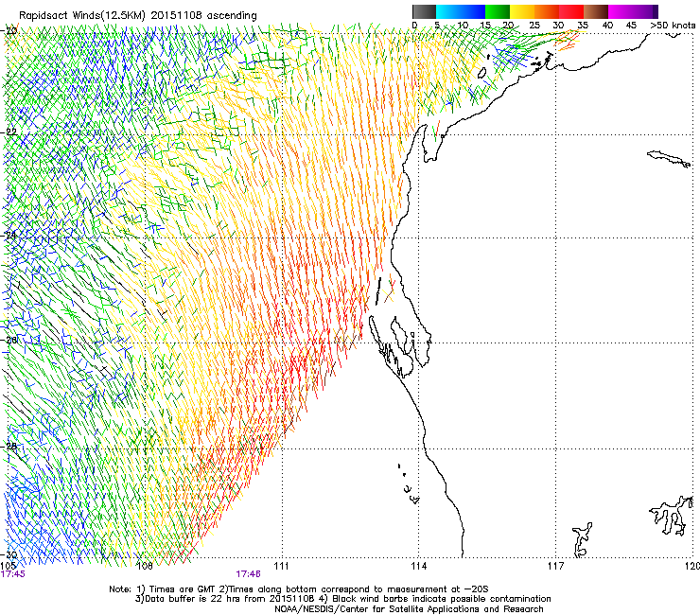
Task: Click the purple '17:45' time label
Action: point(13,574)
